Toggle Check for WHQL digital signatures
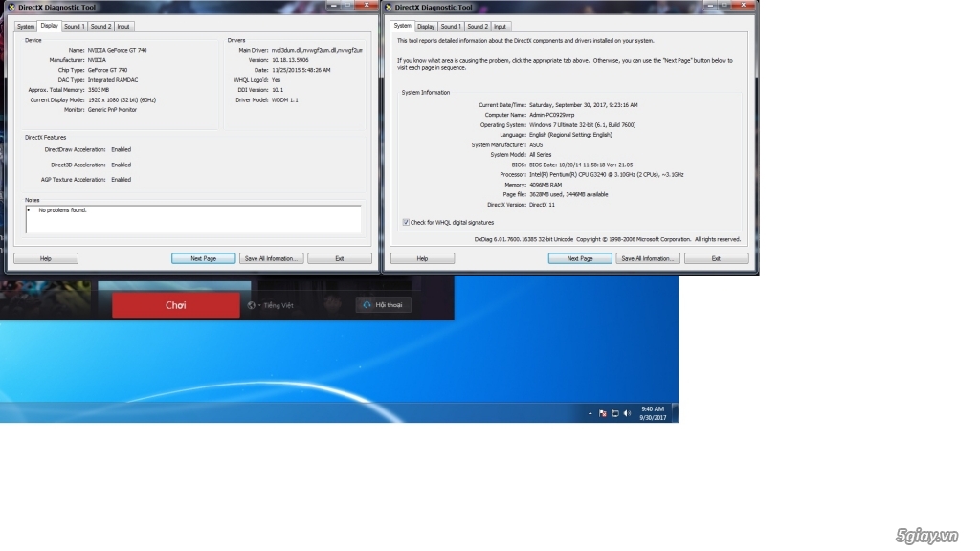The width and height of the screenshot is (980, 551). [x=406, y=222]
